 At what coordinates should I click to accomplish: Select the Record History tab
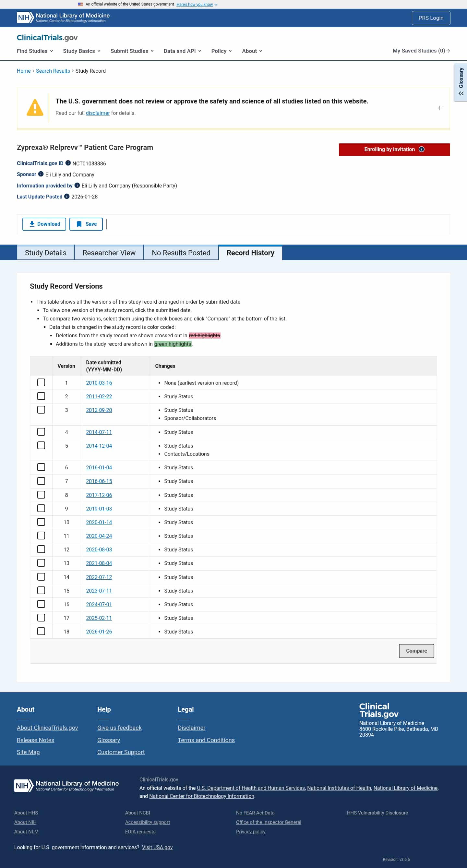tap(250, 253)
